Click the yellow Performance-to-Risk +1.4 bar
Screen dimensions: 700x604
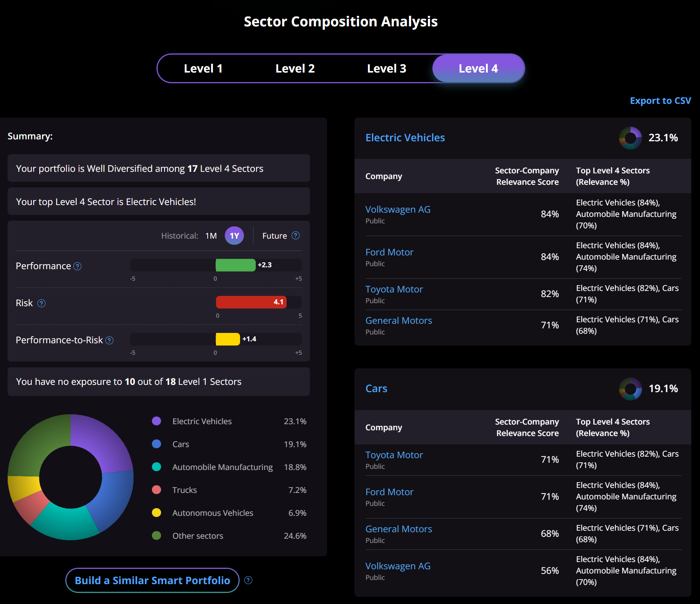click(x=228, y=339)
